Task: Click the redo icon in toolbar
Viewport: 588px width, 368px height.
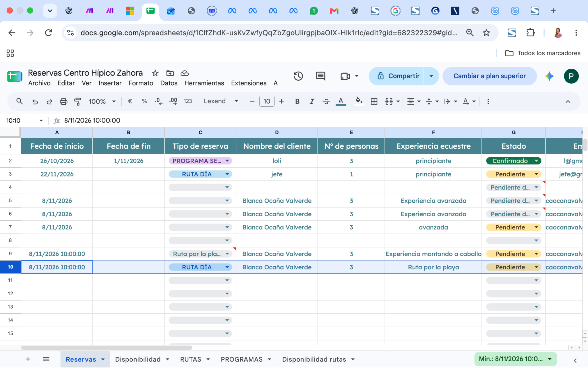Action: 49,101
